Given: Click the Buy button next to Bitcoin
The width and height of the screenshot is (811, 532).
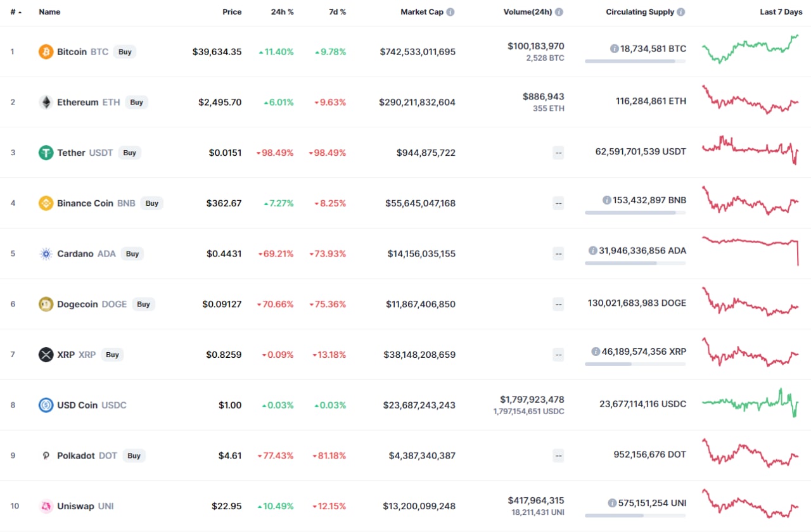Looking at the screenshot, I should pyautogui.click(x=125, y=52).
